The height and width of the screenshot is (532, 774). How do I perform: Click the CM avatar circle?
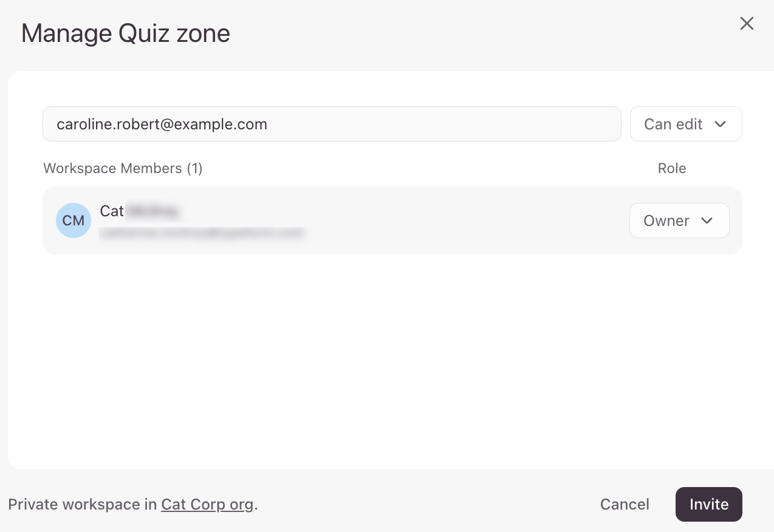pyautogui.click(x=74, y=220)
